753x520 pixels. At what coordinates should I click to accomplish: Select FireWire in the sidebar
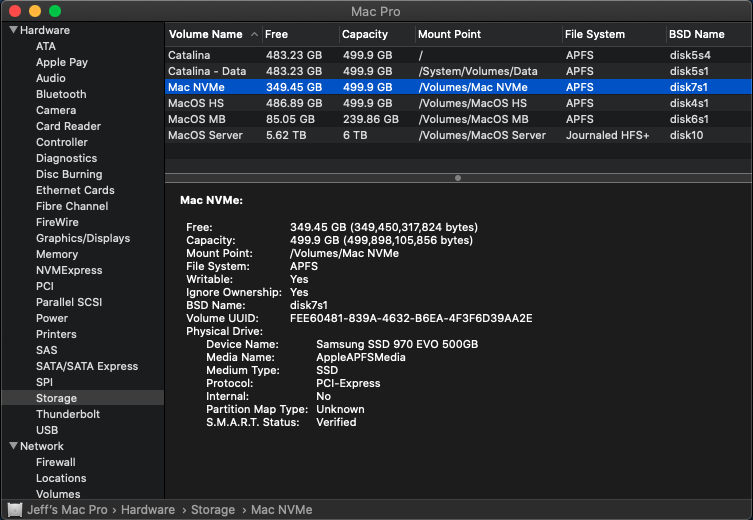tap(57, 222)
